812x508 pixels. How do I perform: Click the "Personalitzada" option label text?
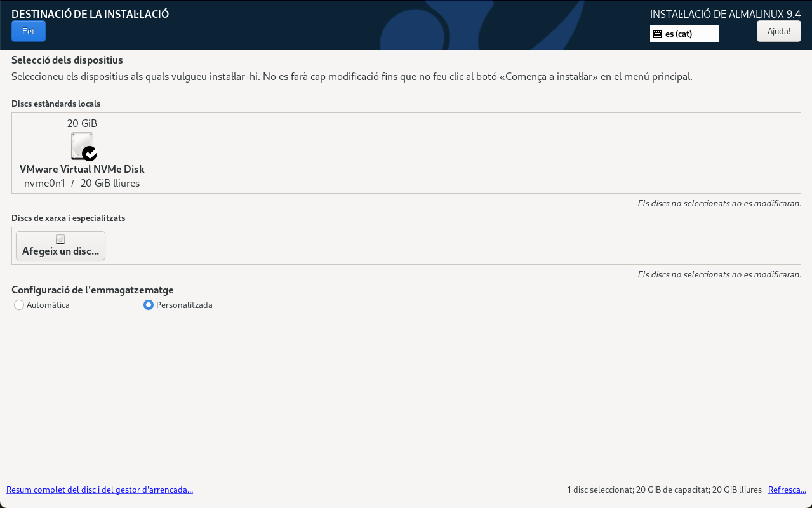coord(184,305)
